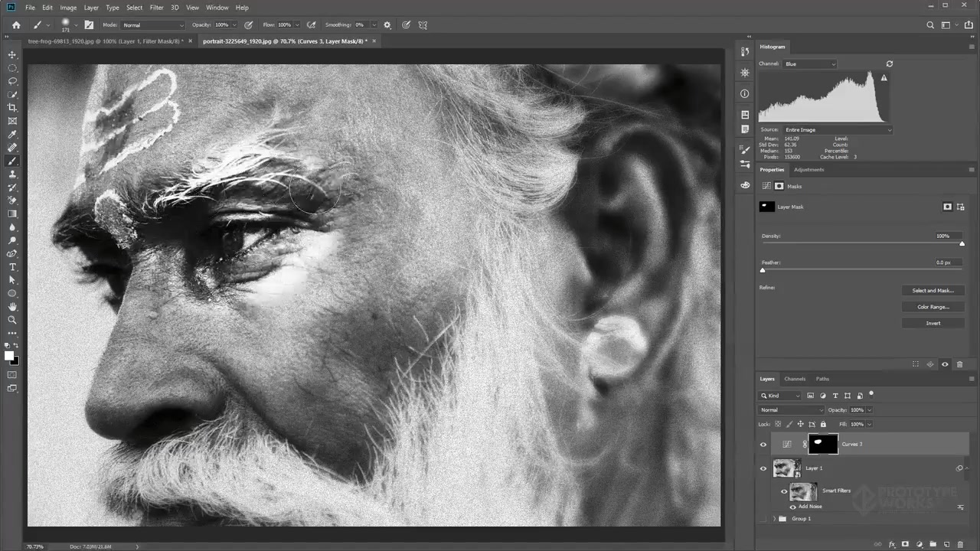Choose the Zoom tool in toolbar

click(12, 320)
